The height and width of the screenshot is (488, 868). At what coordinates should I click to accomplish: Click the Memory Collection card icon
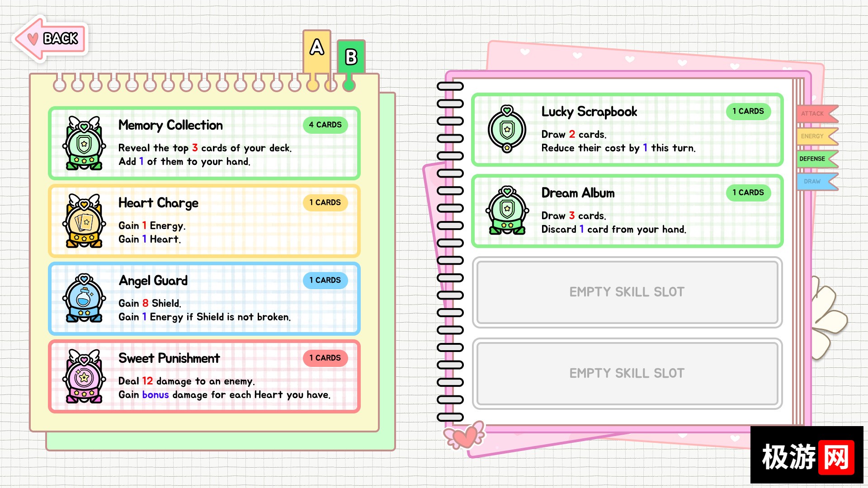84,143
